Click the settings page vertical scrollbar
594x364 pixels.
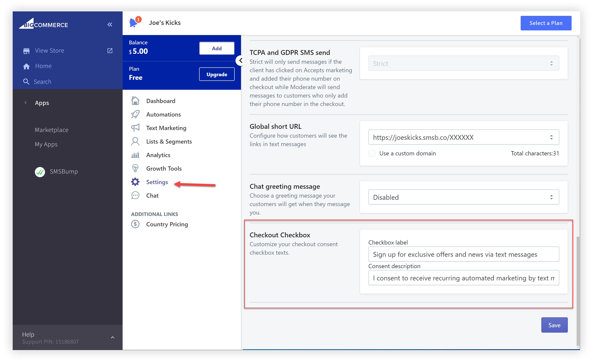(578, 291)
